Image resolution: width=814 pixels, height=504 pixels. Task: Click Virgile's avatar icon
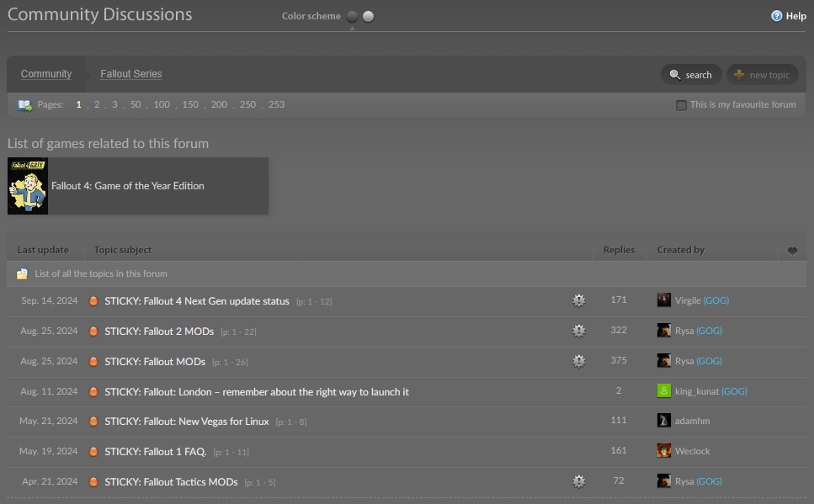point(664,300)
